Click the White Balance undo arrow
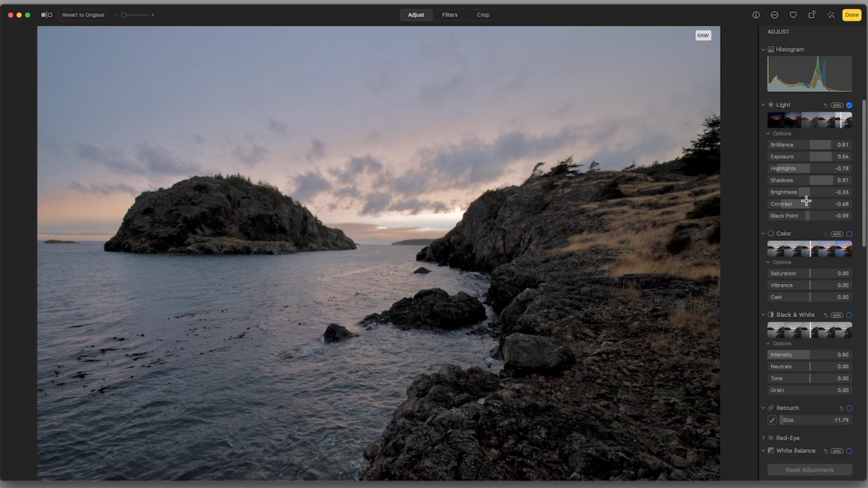 tap(826, 451)
